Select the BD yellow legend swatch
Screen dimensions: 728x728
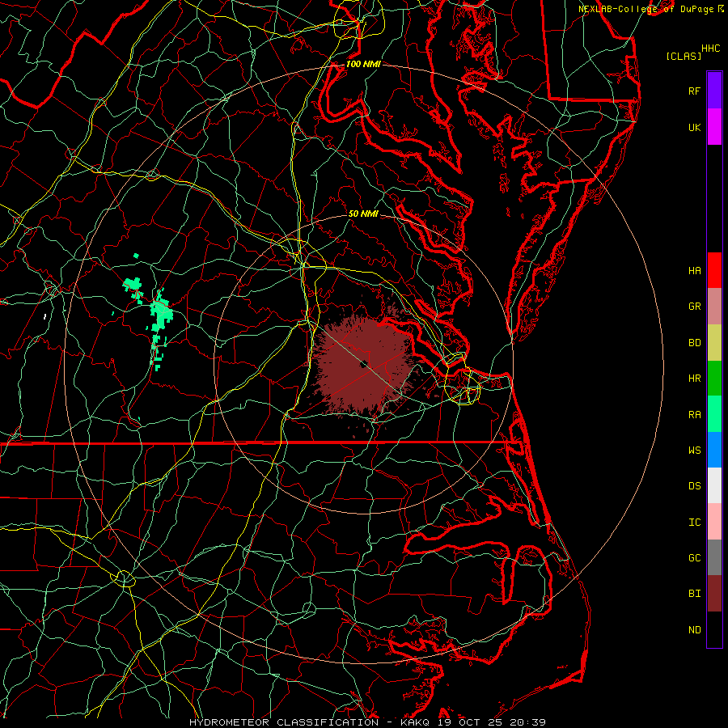click(714, 343)
